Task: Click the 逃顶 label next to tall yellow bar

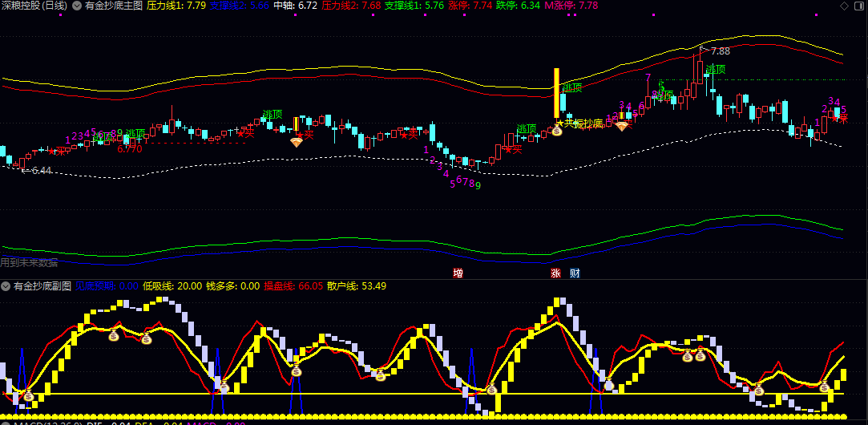Action: click(x=572, y=87)
